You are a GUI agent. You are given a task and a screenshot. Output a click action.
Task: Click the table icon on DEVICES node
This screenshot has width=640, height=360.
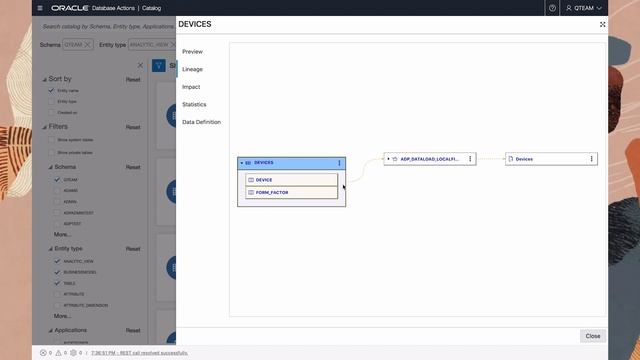click(x=248, y=163)
